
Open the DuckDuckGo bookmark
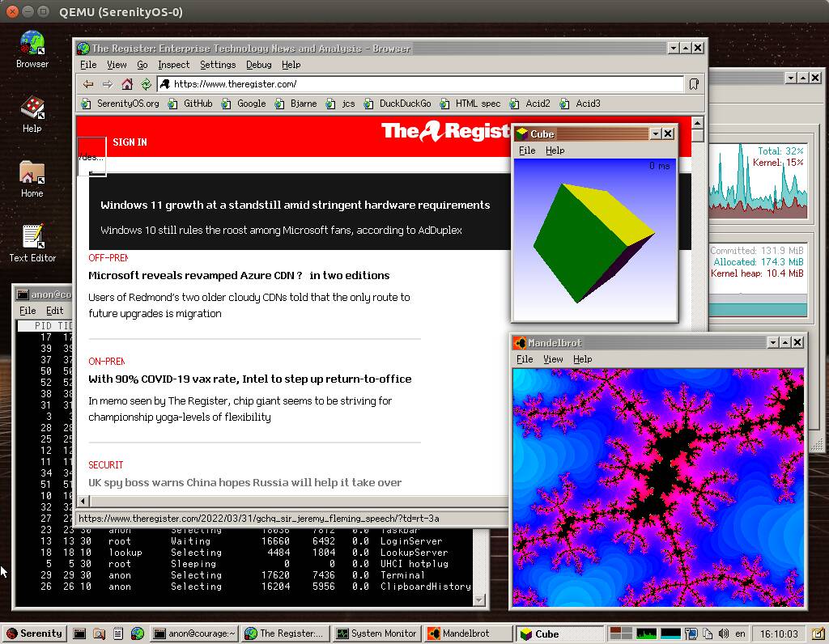[397, 104]
